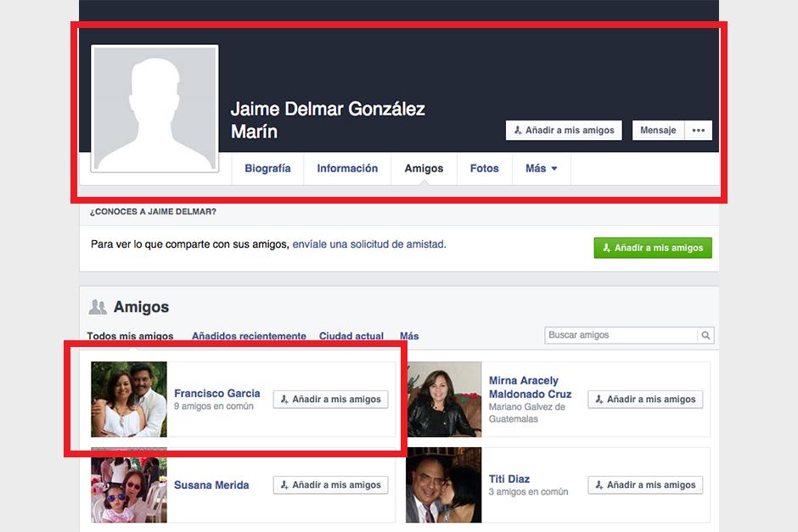This screenshot has width=798, height=532.
Task: Select the Añadidos recientemente filter
Action: pos(250,335)
